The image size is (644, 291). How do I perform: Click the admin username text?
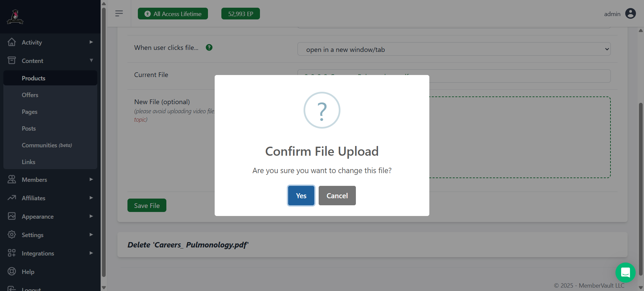[x=612, y=14]
